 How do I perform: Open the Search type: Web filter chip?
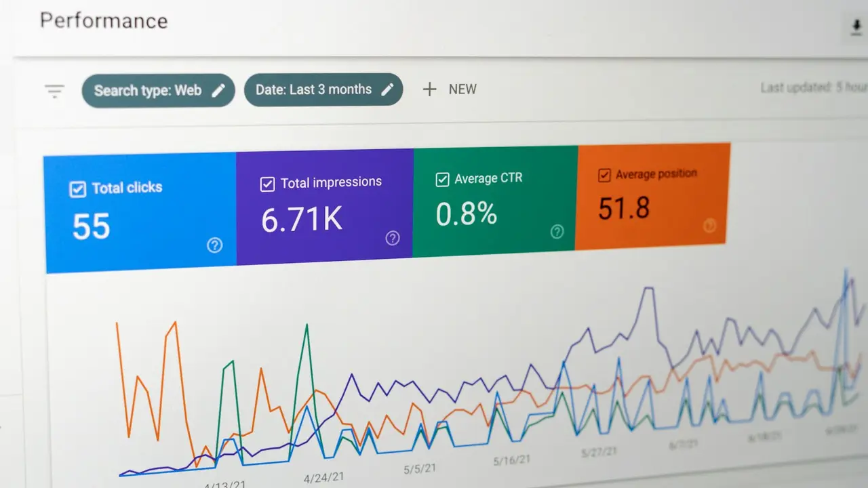point(159,91)
